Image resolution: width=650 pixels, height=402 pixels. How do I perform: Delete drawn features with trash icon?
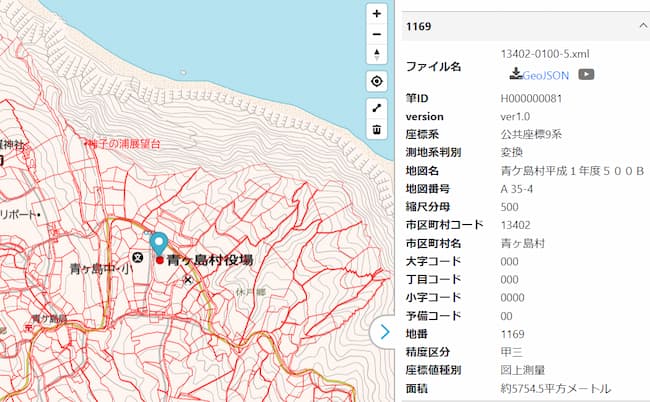(x=376, y=129)
